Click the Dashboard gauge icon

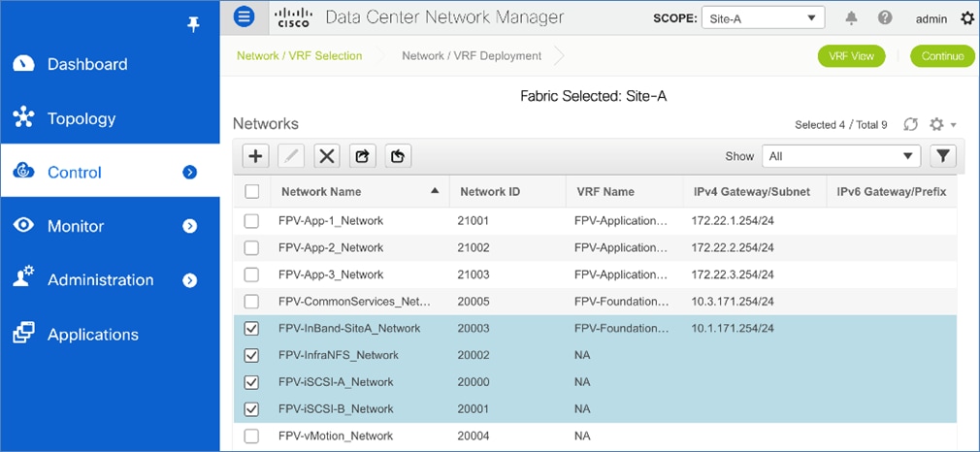tap(23, 64)
